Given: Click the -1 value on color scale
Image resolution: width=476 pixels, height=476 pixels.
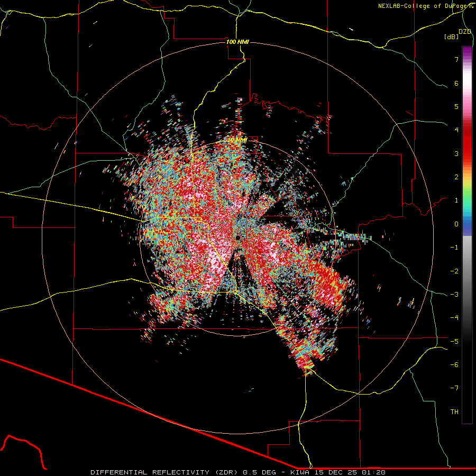Looking at the screenshot, I should (x=454, y=248).
